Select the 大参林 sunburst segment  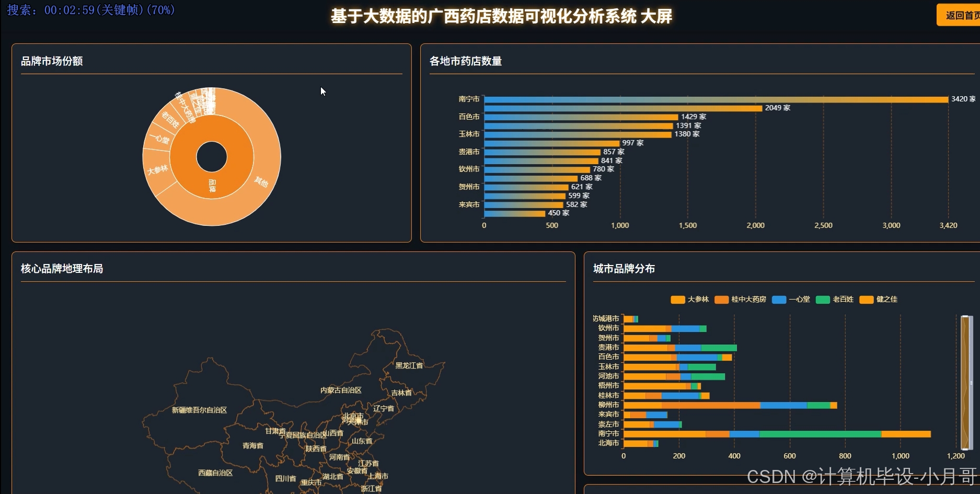(157, 170)
